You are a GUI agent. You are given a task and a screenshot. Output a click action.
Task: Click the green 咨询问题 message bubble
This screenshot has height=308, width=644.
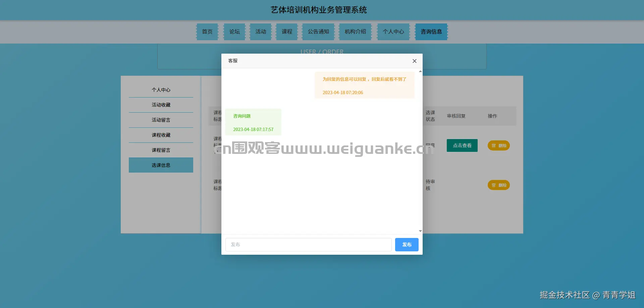253,122
